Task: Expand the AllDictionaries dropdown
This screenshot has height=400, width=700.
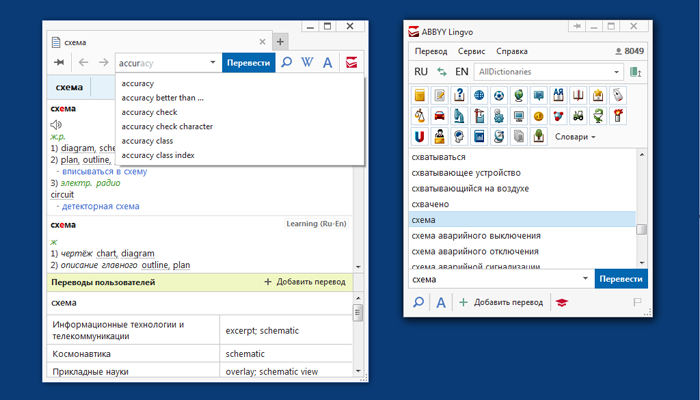Action: point(615,72)
